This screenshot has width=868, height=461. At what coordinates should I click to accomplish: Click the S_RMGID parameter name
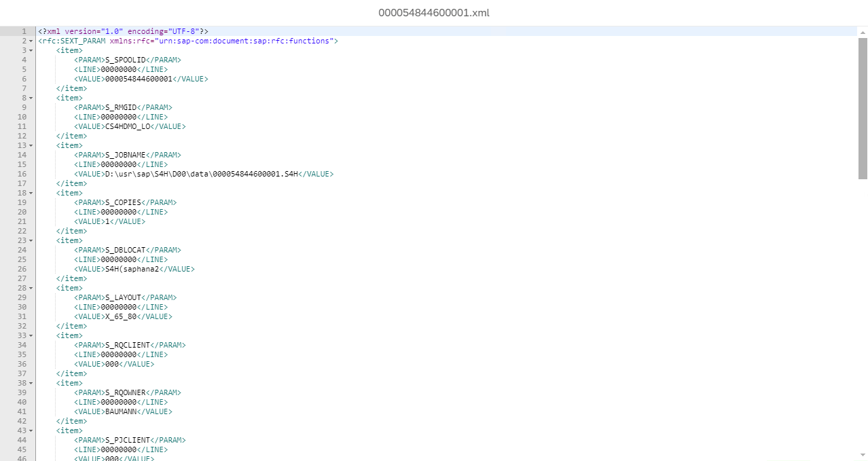[x=121, y=107]
